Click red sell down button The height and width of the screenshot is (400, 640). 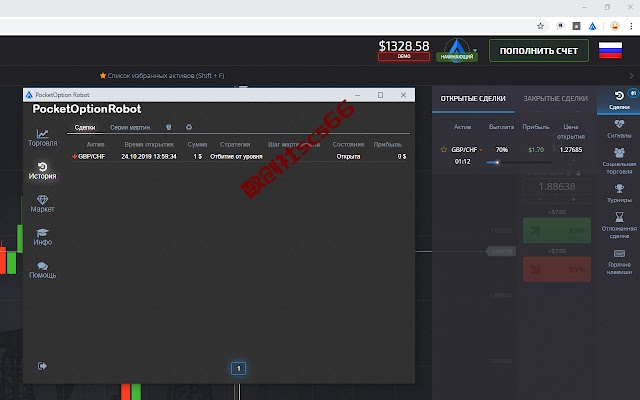coord(557,269)
